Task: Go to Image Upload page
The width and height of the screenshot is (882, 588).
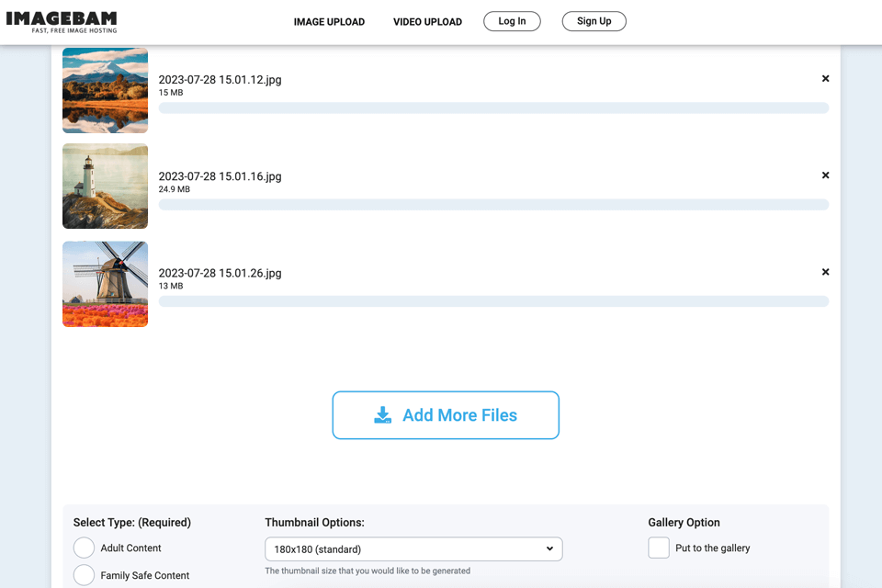Action: [x=329, y=22]
